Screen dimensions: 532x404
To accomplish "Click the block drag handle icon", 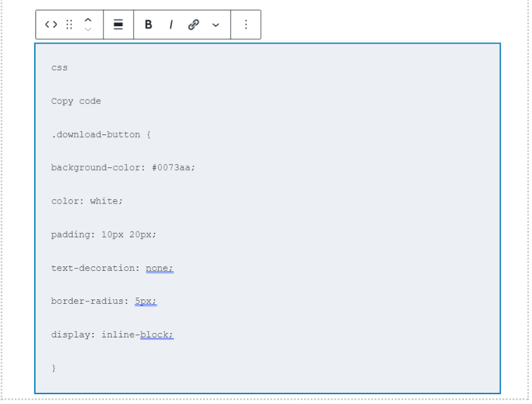I will (69, 24).
